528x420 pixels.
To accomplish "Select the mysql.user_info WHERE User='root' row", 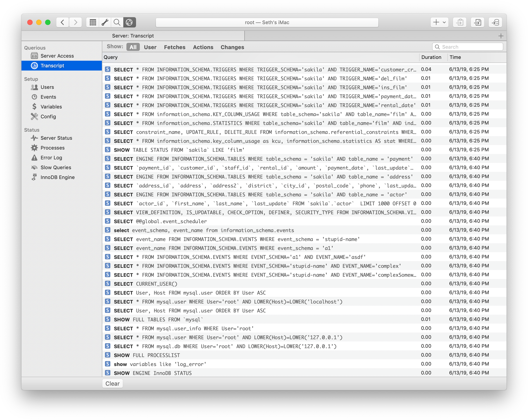I will point(304,328).
